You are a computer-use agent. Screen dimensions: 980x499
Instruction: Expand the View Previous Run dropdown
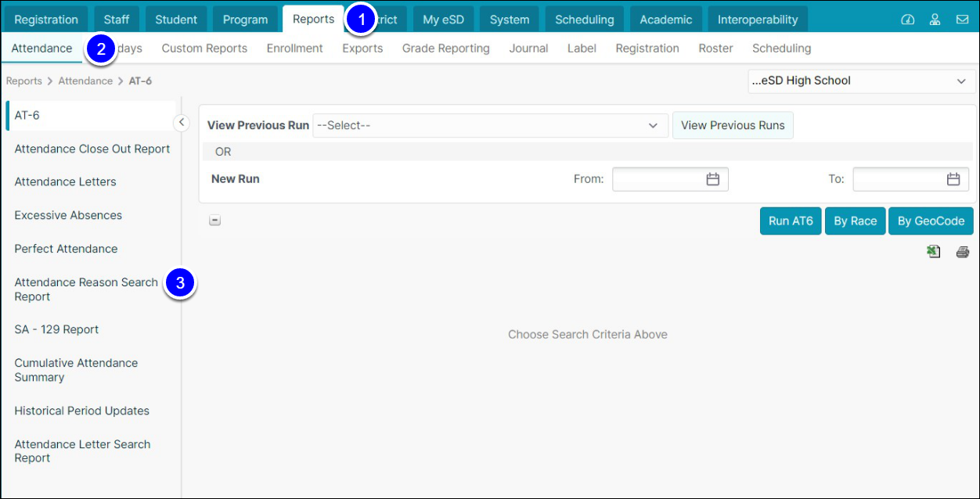tap(490, 125)
